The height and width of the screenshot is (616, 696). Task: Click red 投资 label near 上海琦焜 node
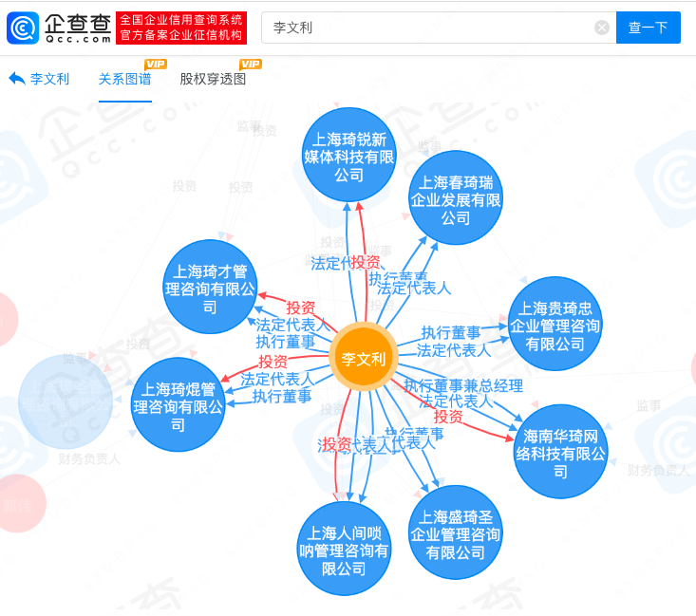(x=273, y=362)
